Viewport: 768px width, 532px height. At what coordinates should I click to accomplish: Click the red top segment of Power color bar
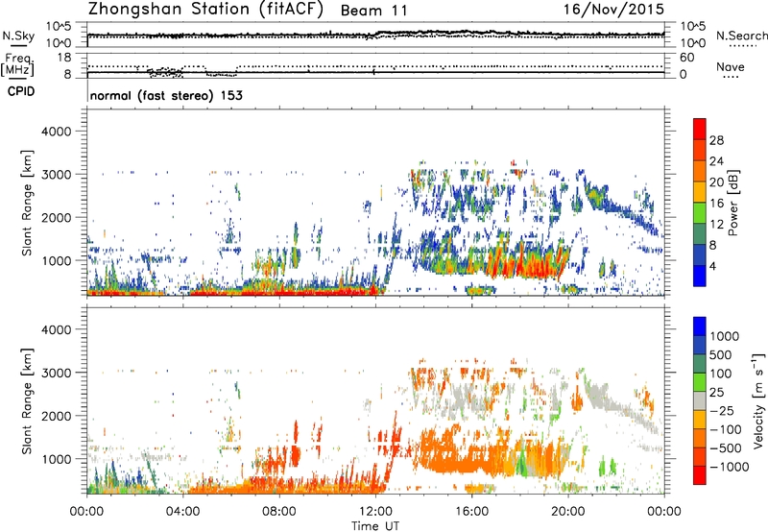coord(700,130)
